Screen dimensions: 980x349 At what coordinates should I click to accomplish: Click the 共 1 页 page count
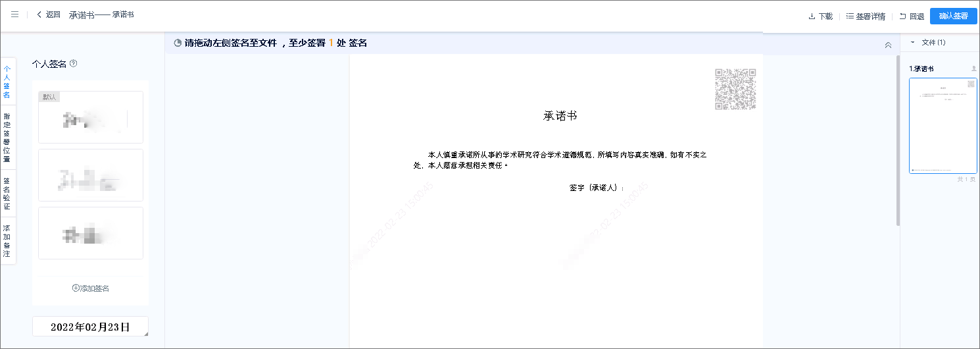pos(967,179)
